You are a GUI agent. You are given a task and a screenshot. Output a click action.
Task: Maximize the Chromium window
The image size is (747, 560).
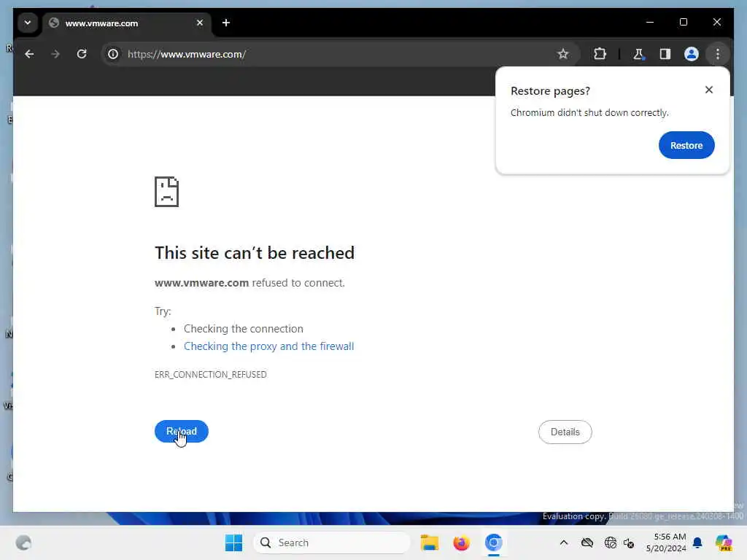pyautogui.click(x=683, y=23)
